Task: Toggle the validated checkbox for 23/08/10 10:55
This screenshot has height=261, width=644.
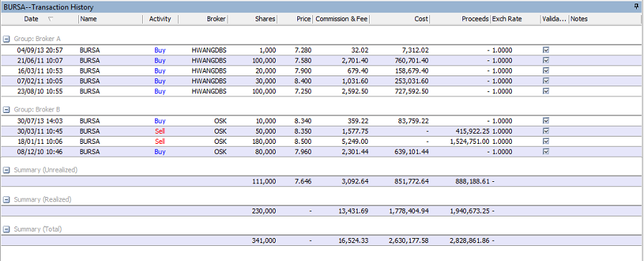Action: coord(546,91)
